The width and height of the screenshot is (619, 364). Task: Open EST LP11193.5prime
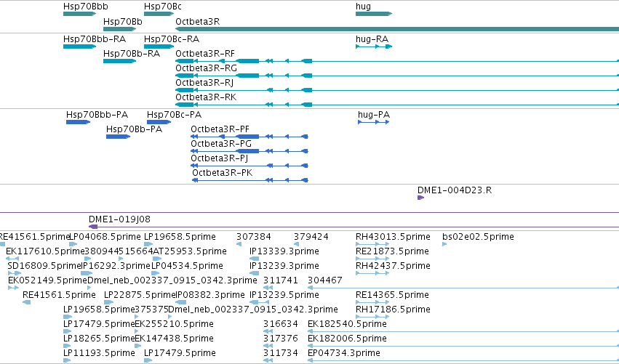99,354
